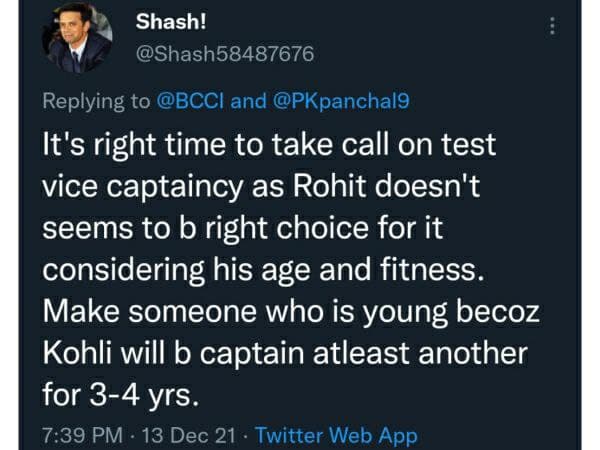Screen dimensions: 600x450
Task: Click the "seems to b right choice" line
Action: (x=199, y=228)
